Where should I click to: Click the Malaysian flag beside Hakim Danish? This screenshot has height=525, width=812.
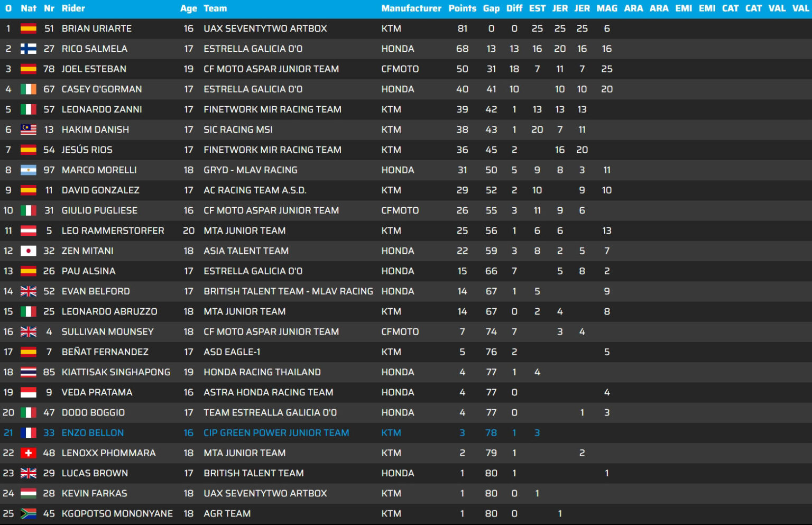[x=28, y=130]
